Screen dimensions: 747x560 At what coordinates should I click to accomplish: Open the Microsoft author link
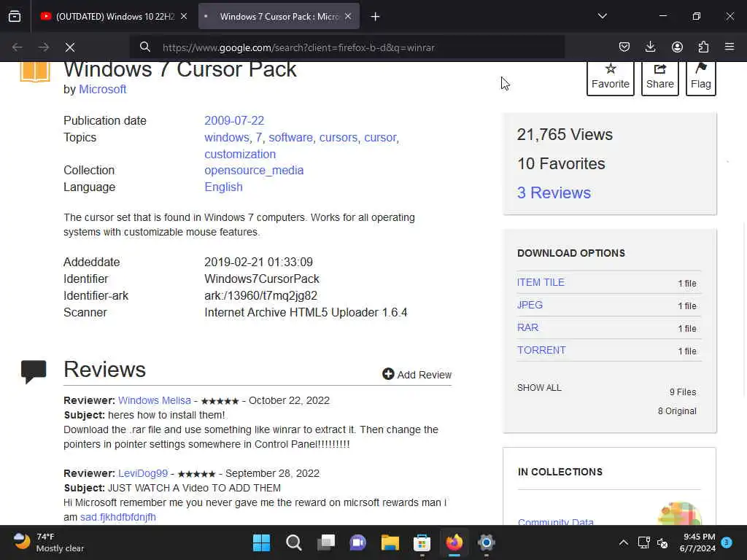(102, 90)
